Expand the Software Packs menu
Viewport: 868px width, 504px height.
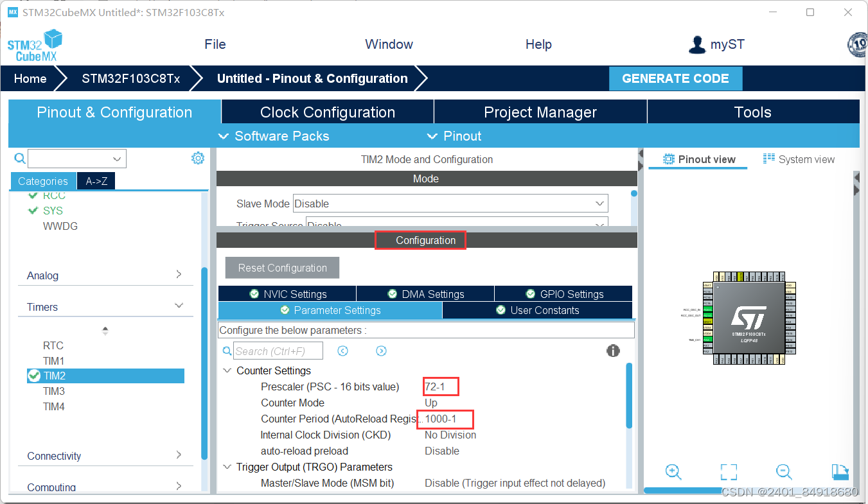274,136
